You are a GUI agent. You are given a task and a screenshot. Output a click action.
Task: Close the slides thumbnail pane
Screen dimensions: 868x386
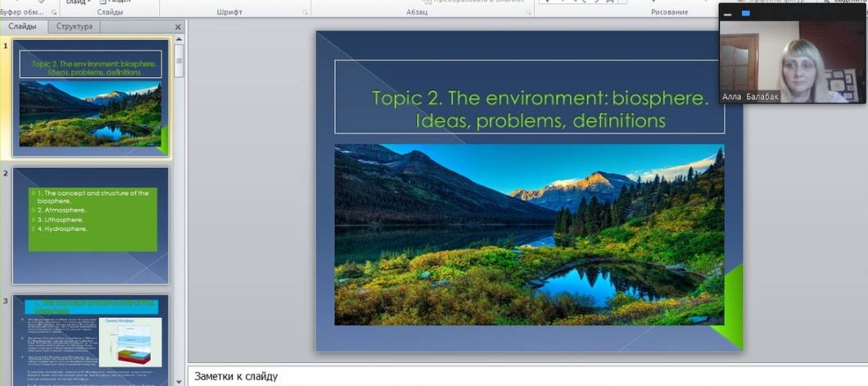point(178,26)
